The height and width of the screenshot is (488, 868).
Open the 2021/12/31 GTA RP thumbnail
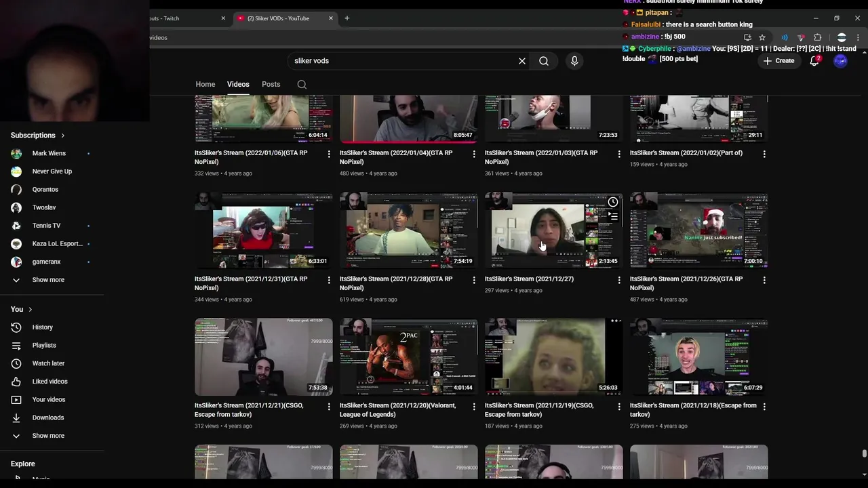pyautogui.click(x=264, y=230)
